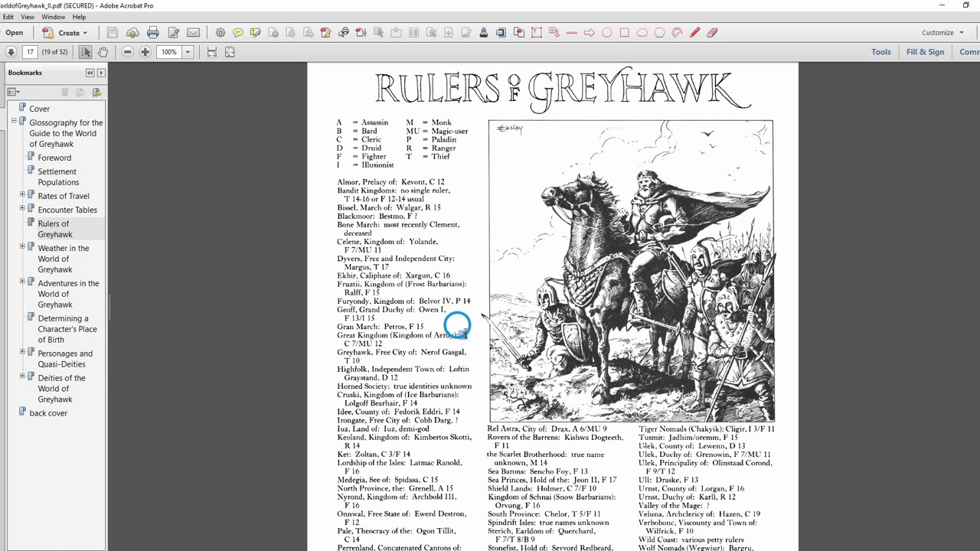Select the red Line drawing tool
This screenshot has height=551, width=980.
click(x=572, y=33)
